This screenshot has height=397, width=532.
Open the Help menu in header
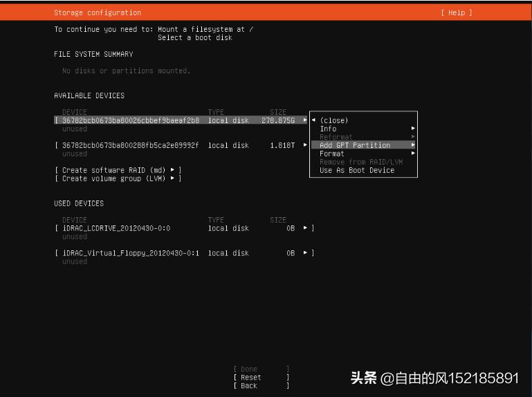pyautogui.click(x=457, y=12)
